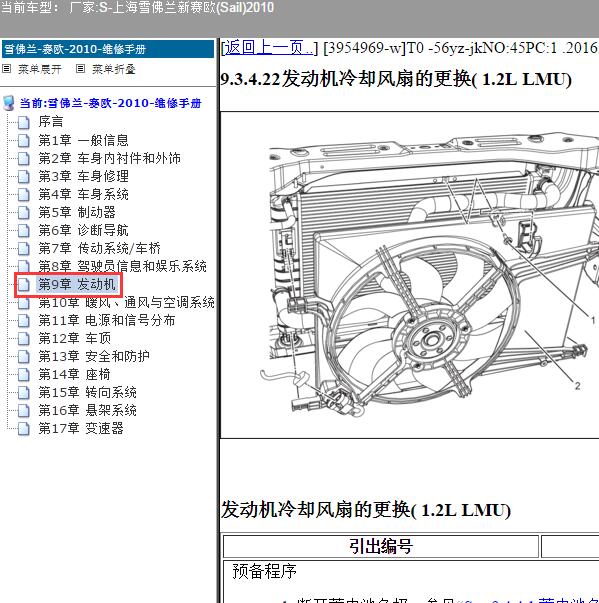Click the root manual computer icon
This screenshot has width=599, height=603.
[x=8, y=103]
